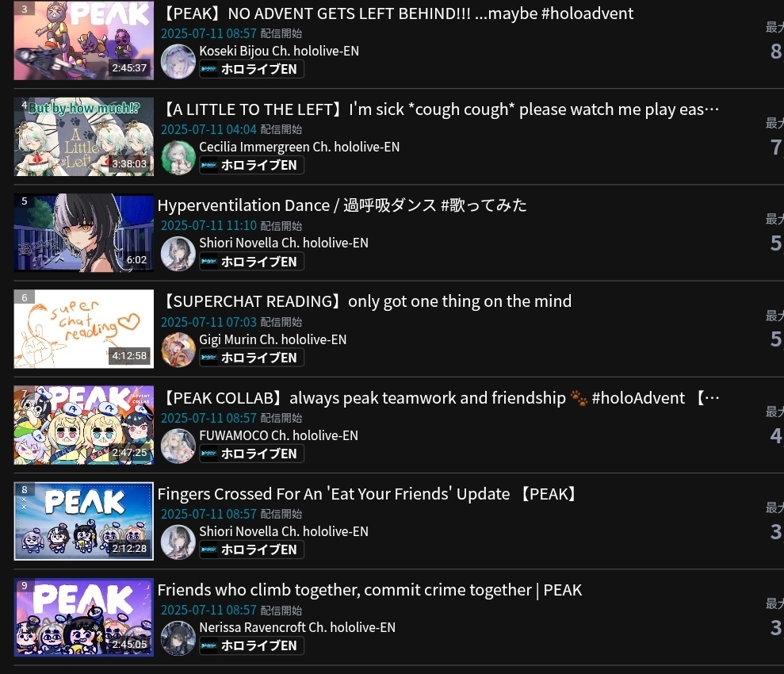Viewport: 784px width, 674px height.
Task: Click Shiori Novella's avatar beside Hyperventilation Dance
Action: pyautogui.click(x=178, y=254)
